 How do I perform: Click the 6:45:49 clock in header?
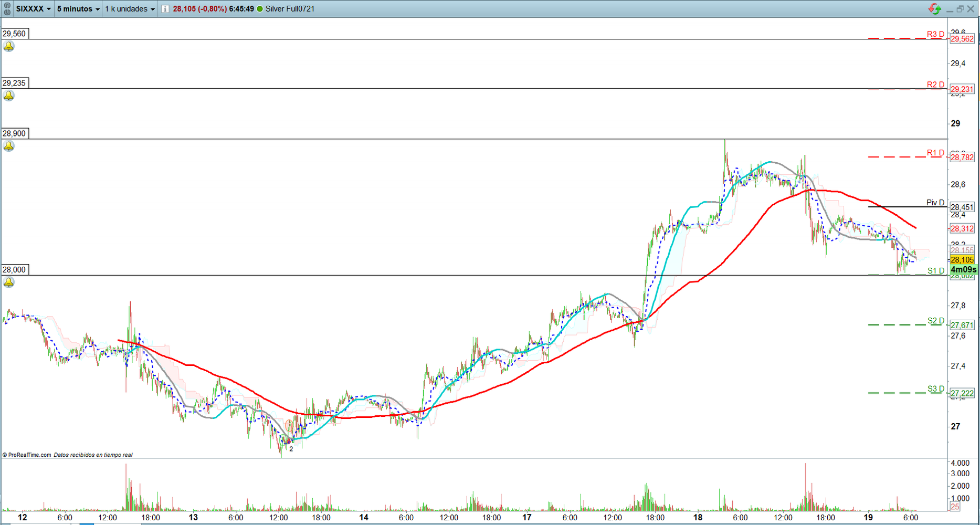point(241,8)
